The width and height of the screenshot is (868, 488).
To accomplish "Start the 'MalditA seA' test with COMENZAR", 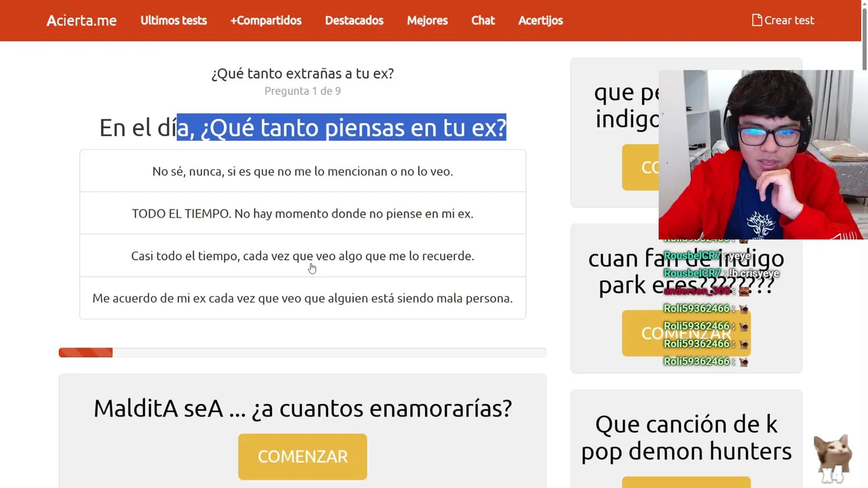I will pos(302,457).
